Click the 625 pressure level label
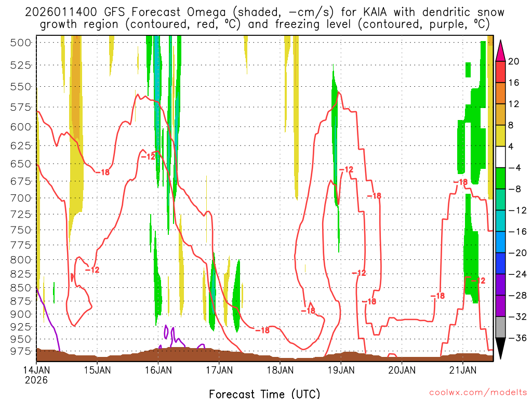 (x=21, y=146)
